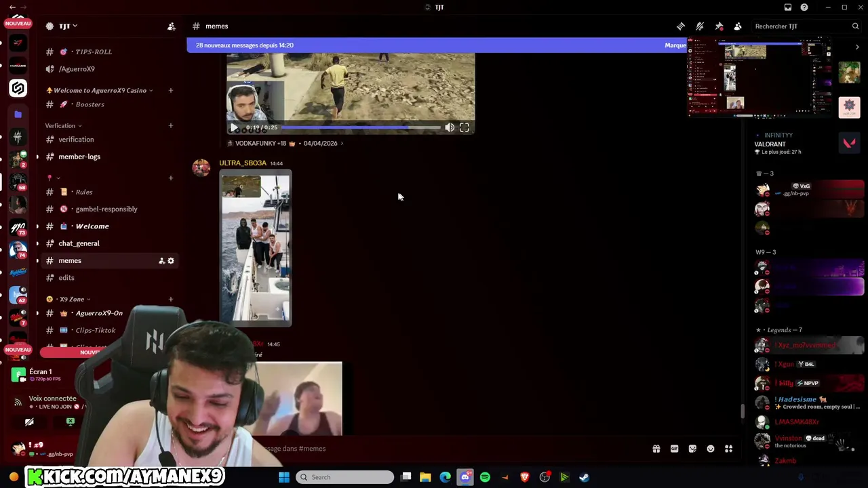Click the Rechercher TJT search field

tap(806, 26)
